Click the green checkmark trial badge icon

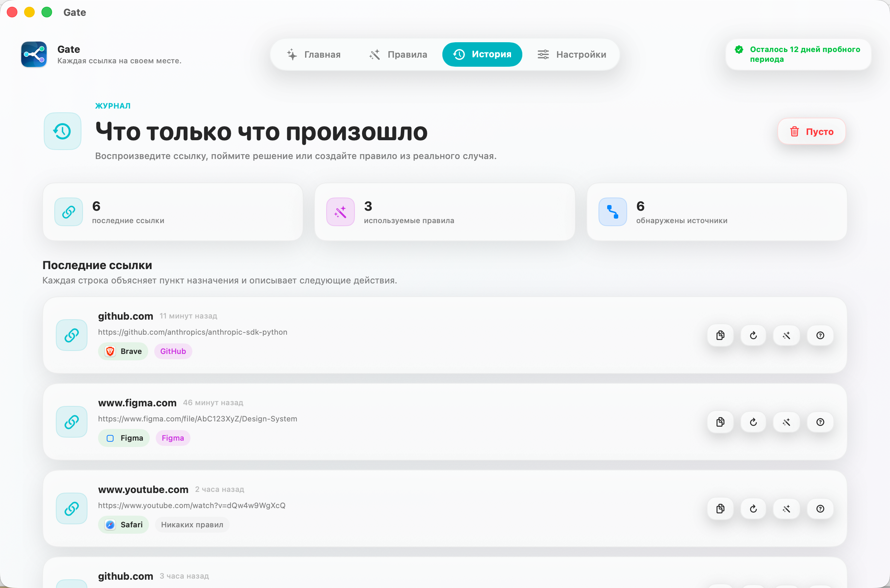coord(739,49)
